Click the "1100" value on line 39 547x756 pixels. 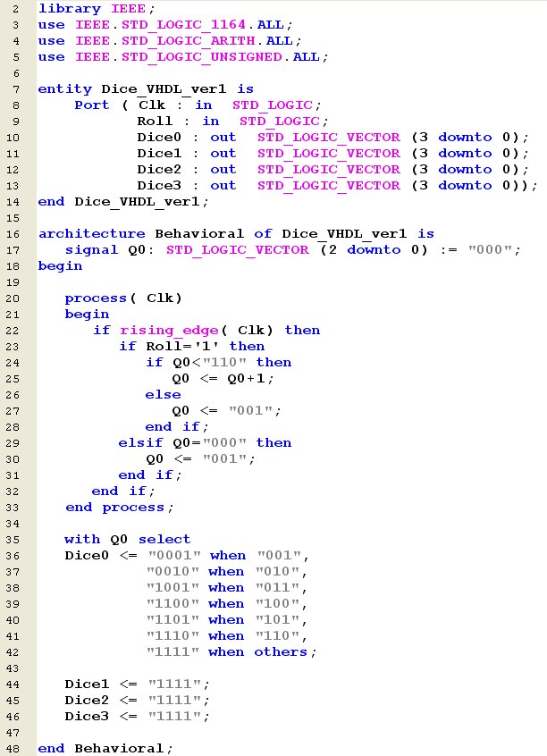pos(173,604)
